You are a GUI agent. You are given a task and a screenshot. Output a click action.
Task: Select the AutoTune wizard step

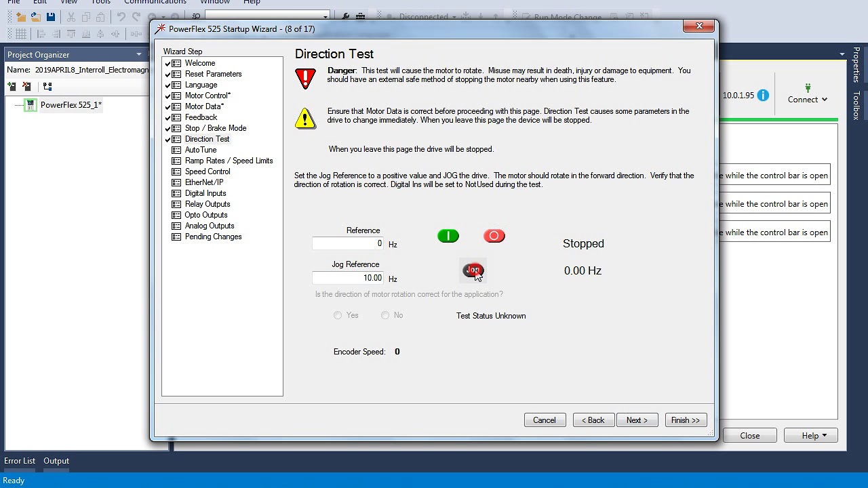pyautogui.click(x=201, y=150)
